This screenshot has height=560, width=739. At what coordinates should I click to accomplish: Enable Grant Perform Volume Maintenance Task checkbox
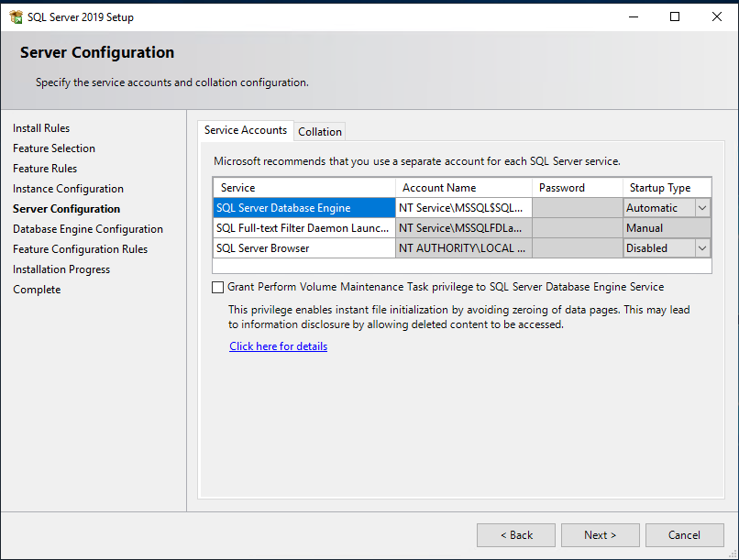(218, 287)
